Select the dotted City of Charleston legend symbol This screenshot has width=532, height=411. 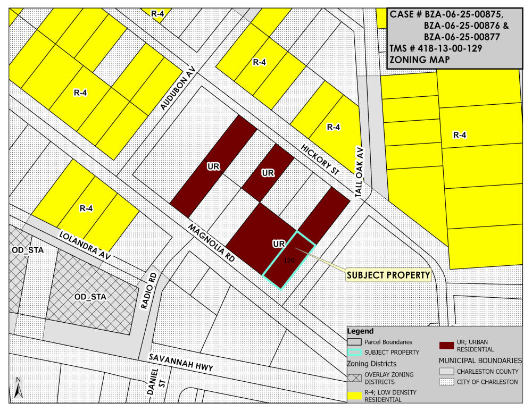[x=446, y=382]
